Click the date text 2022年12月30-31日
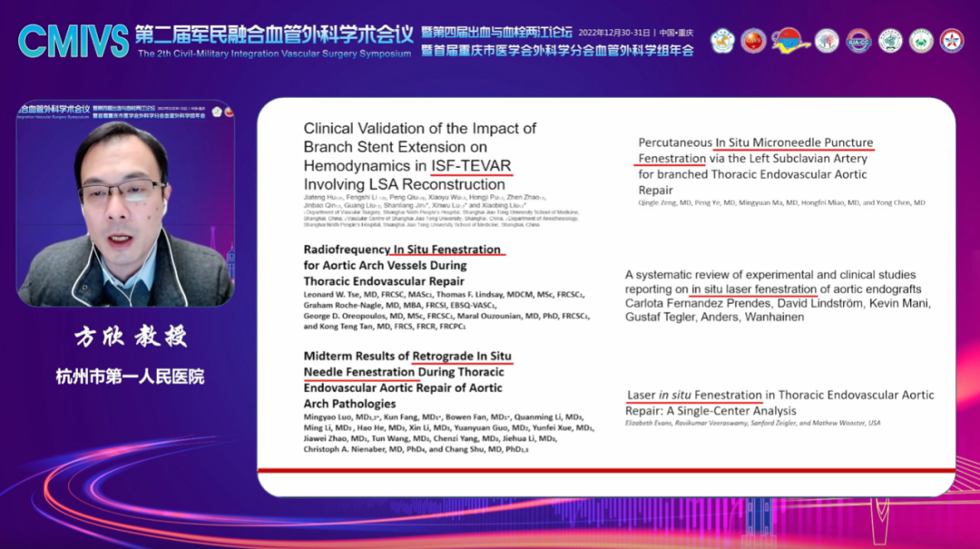The width and height of the screenshot is (980, 549). (x=614, y=33)
